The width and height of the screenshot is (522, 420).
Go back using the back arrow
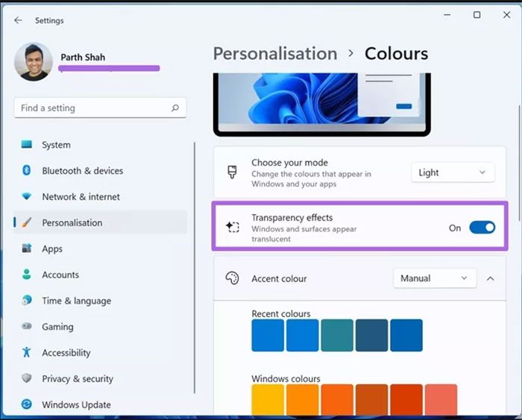point(18,20)
